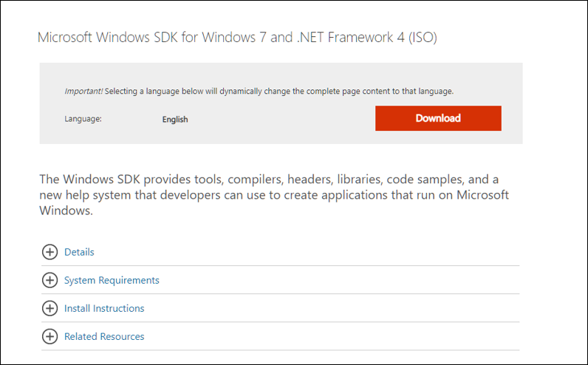Expand the Details section link

[79, 252]
